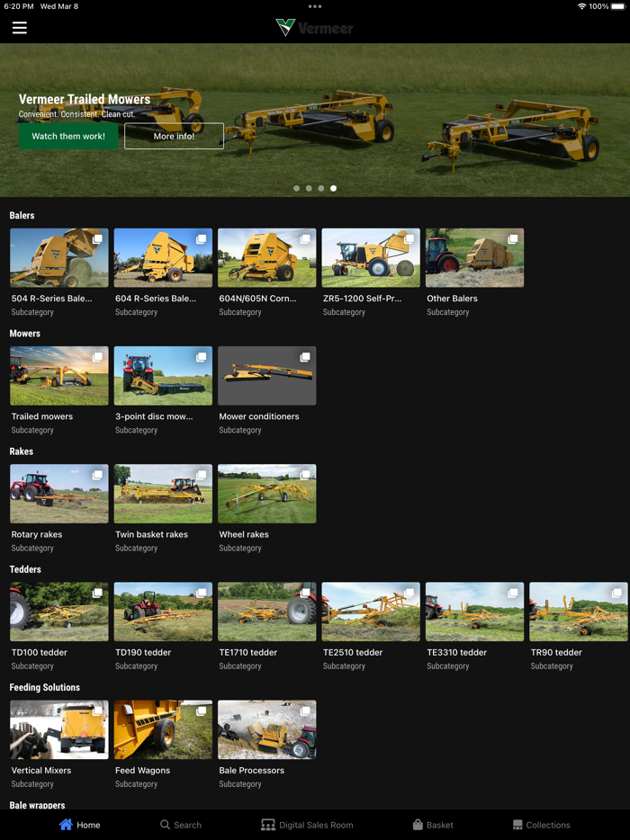Screen dimensions: 630x840
Task: Open the Rotary rakes thumbnail
Action: point(59,494)
